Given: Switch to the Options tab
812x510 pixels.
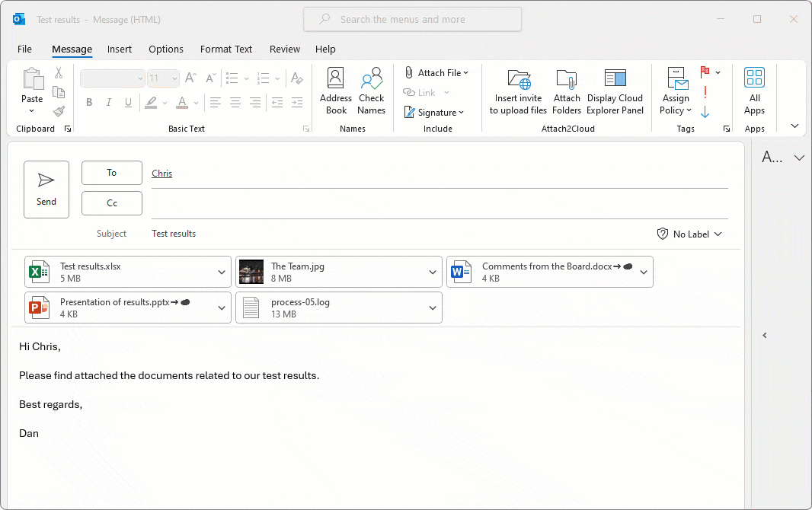Looking at the screenshot, I should 166,49.
